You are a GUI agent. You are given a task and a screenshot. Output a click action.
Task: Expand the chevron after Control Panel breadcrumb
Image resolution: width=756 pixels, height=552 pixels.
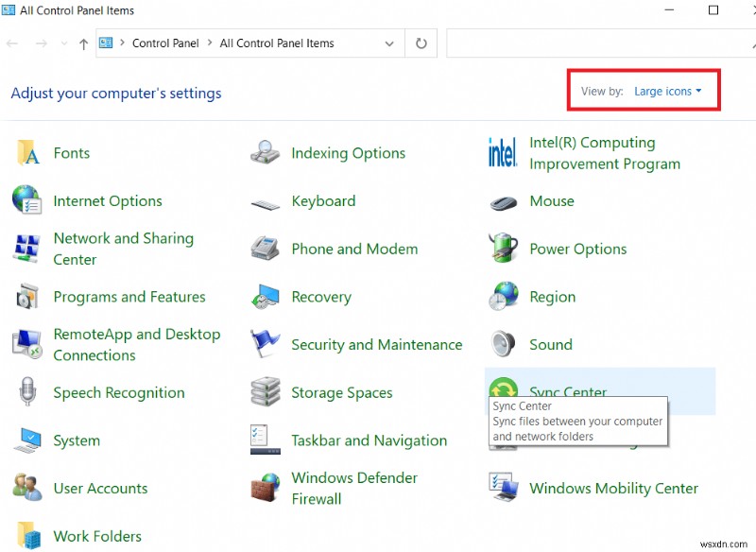click(x=210, y=43)
